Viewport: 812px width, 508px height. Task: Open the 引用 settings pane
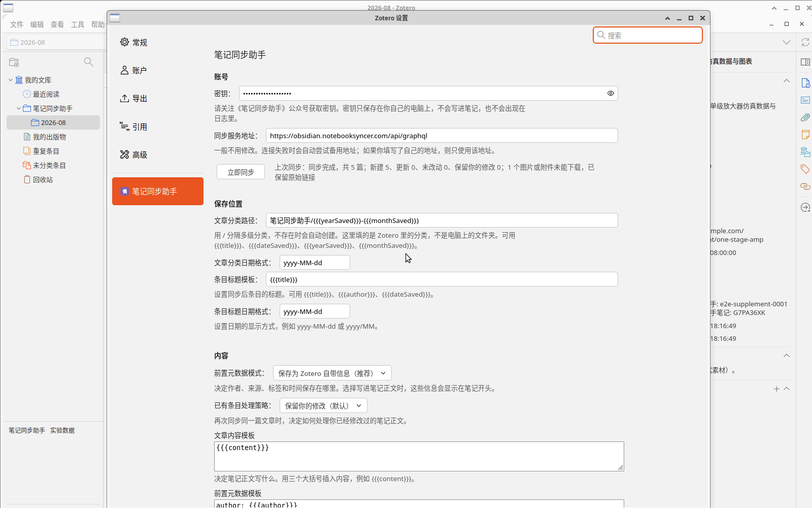pos(157,126)
